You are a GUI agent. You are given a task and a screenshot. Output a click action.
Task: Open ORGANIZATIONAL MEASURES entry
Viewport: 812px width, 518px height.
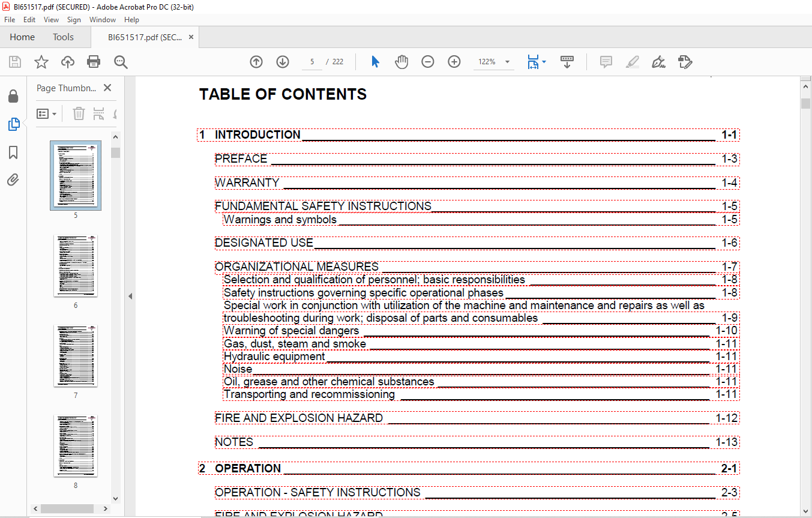477,267
